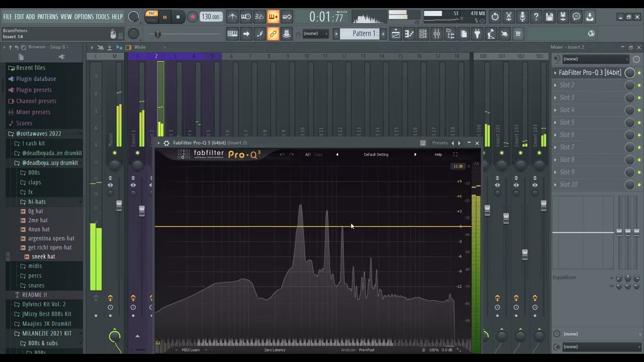
Task: Toggle PAT/SONG mode switch
Action: 152,17
